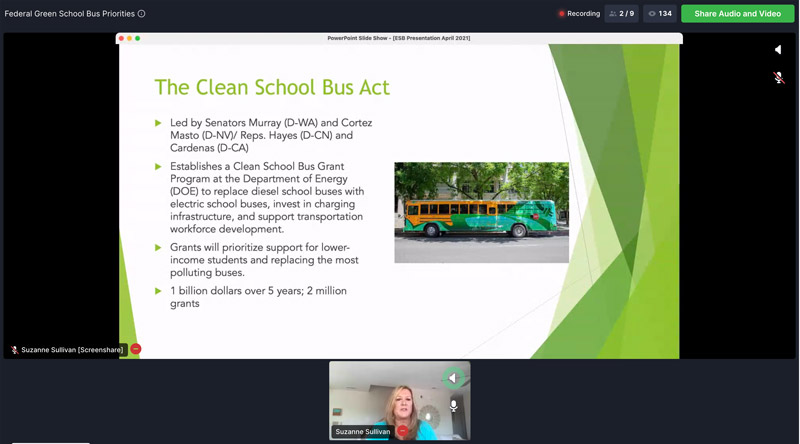This screenshot has height=444, width=800.
Task: Click the viewer count showing 134
Action: tap(659, 14)
